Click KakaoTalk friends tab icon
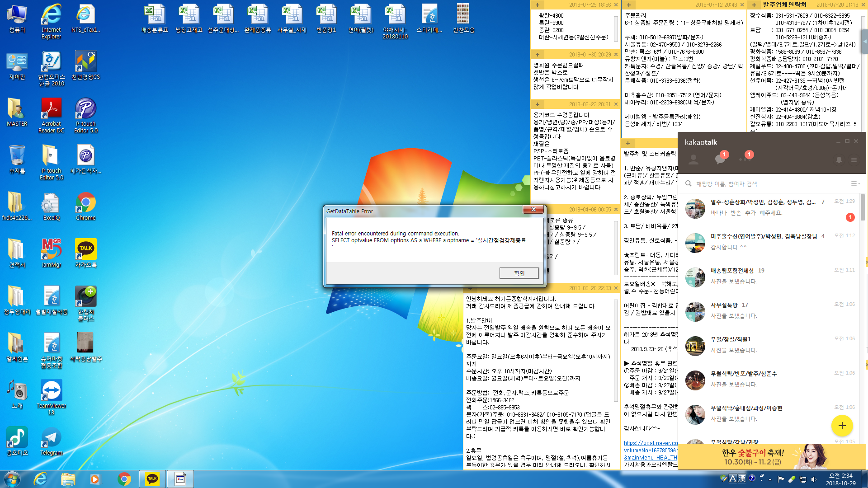Image resolution: width=868 pixels, height=488 pixels. click(693, 160)
